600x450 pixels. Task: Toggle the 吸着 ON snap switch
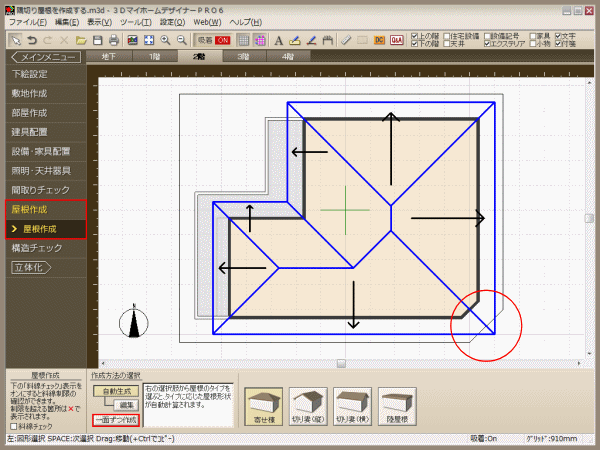(x=214, y=40)
